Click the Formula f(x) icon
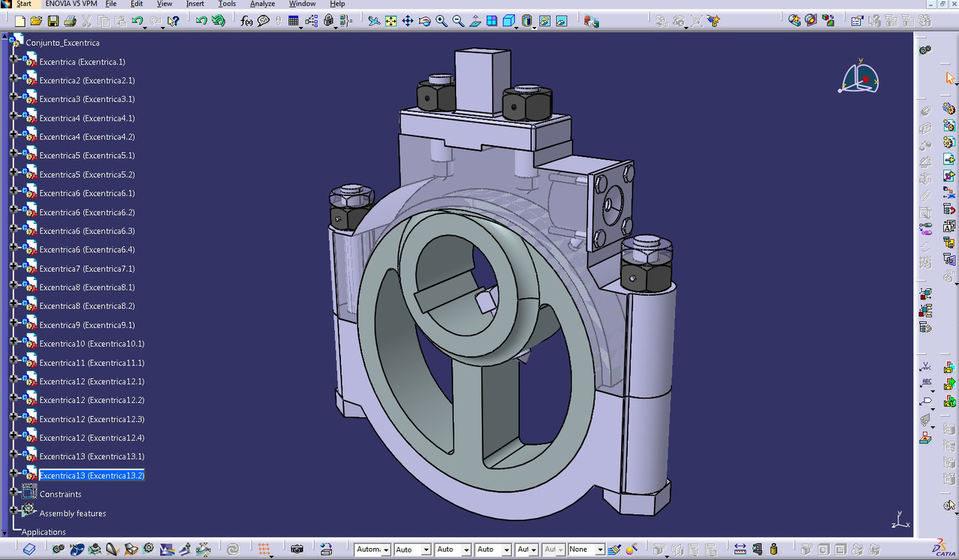Viewport: 959px width, 560px height. tap(246, 22)
